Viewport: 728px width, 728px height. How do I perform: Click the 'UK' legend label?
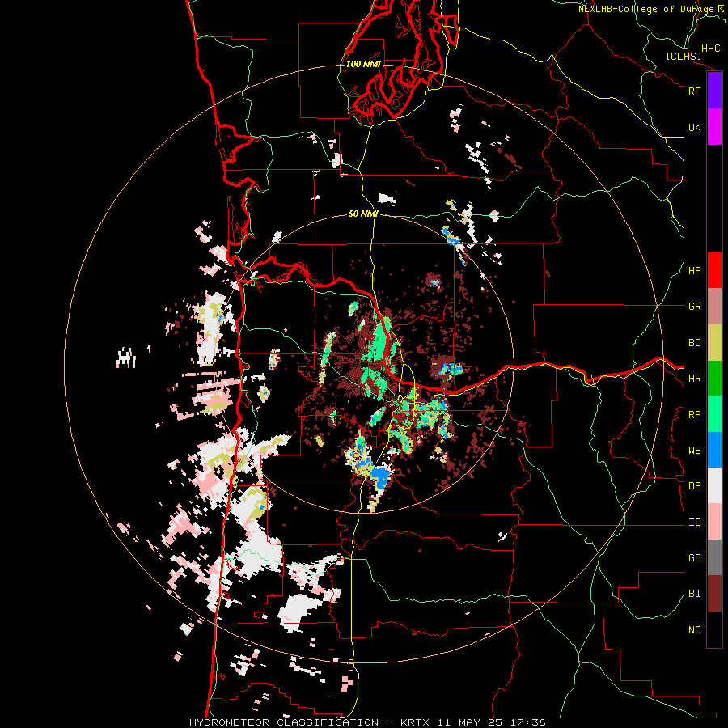[x=694, y=127]
